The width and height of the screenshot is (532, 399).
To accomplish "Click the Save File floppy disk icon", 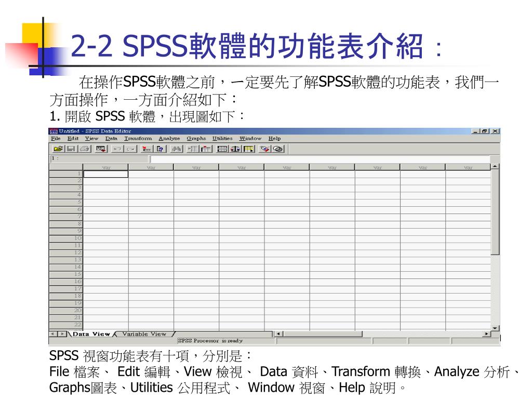I will point(71,149).
